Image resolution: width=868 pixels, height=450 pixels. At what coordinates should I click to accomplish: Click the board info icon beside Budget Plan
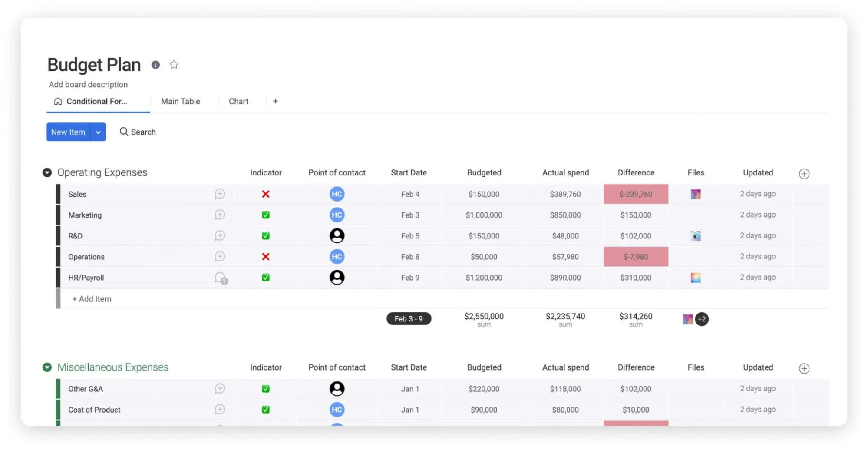[x=155, y=65]
